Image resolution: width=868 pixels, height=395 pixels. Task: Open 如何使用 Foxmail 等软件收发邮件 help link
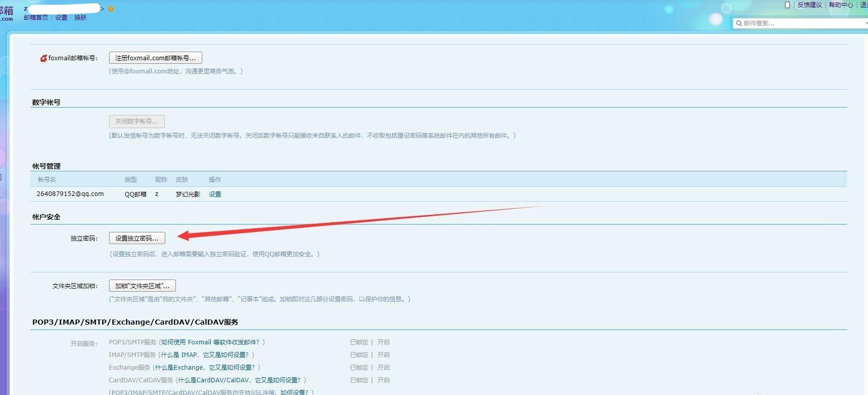(210, 342)
